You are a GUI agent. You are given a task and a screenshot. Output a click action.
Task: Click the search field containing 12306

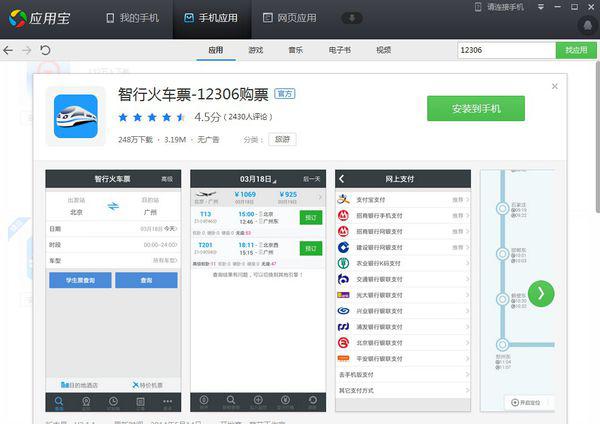(504, 49)
